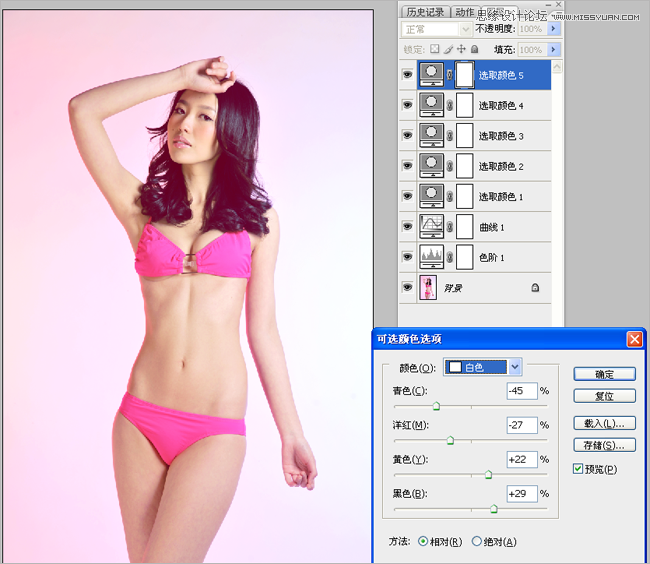Screen dimensions: 650x564
Task: Select 绝对 method radio button
Action: tap(477, 541)
